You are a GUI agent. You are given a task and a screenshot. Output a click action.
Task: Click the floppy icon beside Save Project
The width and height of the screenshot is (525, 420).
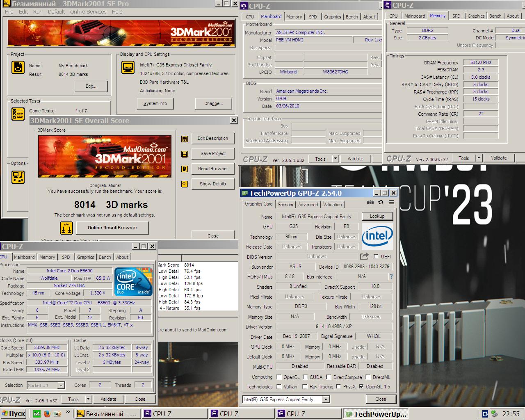tap(185, 154)
